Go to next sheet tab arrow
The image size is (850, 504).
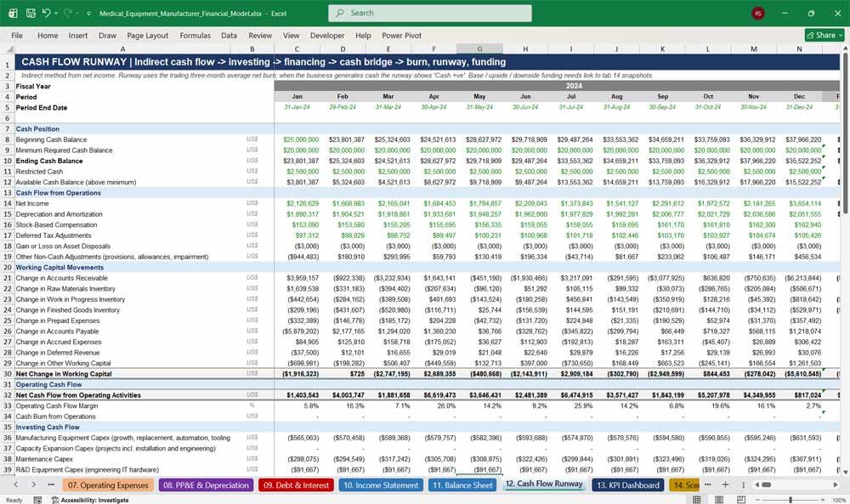point(34,484)
